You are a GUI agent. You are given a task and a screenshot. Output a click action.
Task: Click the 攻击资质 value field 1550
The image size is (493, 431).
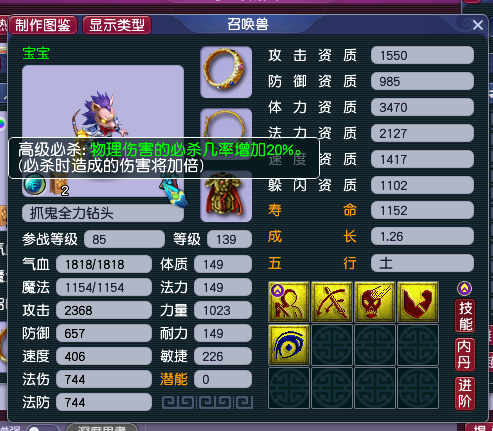422,55
